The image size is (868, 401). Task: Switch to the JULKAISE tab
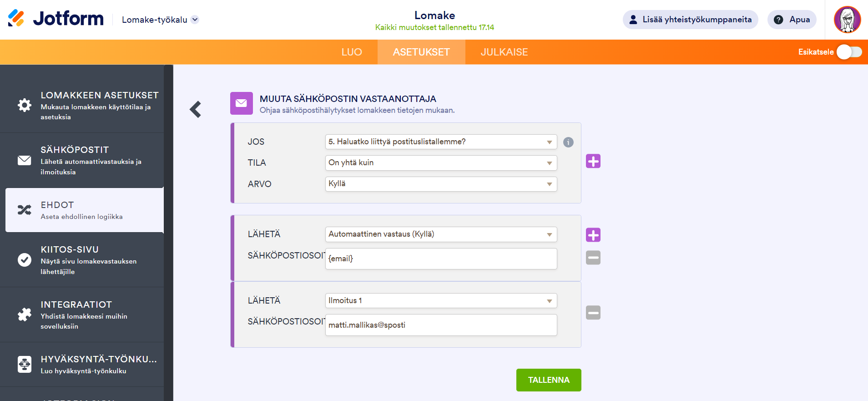coord(504,52)
